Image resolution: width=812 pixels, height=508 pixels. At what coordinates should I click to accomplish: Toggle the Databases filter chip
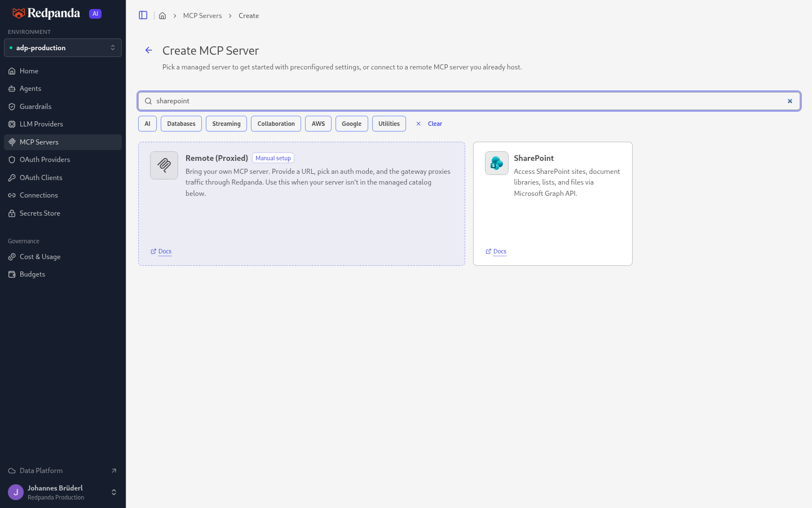click(181, 124)
